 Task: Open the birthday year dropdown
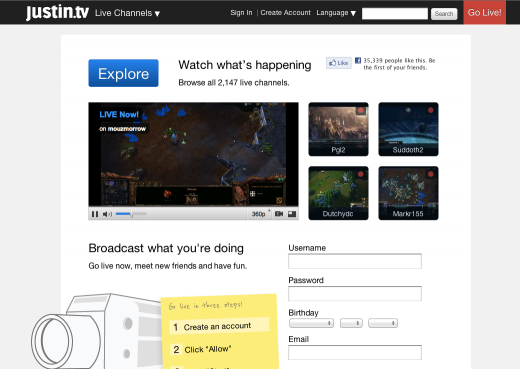click(x=383, y=323)
